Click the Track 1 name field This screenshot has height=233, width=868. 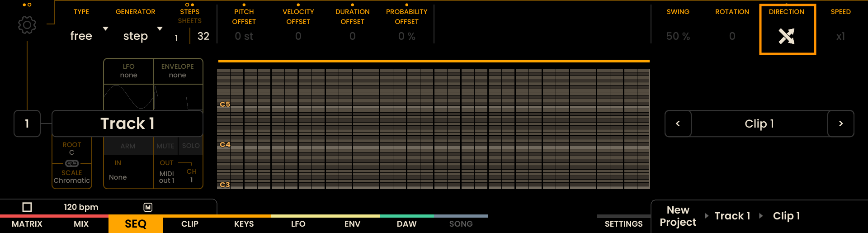point(127,124)
